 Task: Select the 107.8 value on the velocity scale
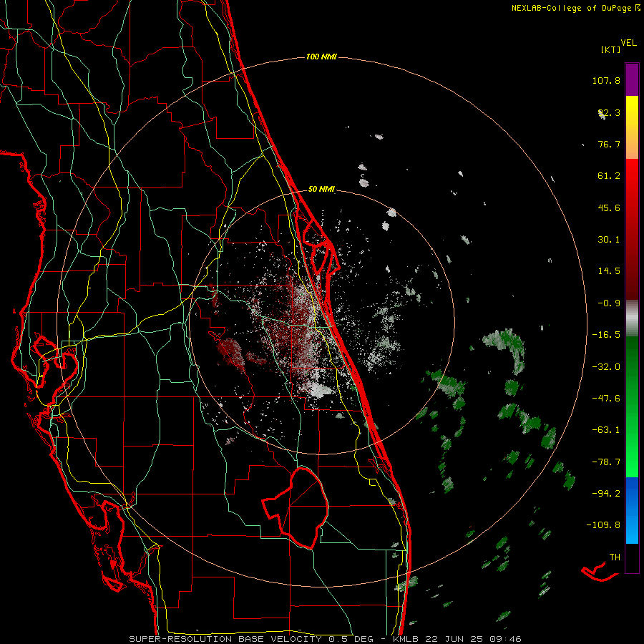(606, 80)
